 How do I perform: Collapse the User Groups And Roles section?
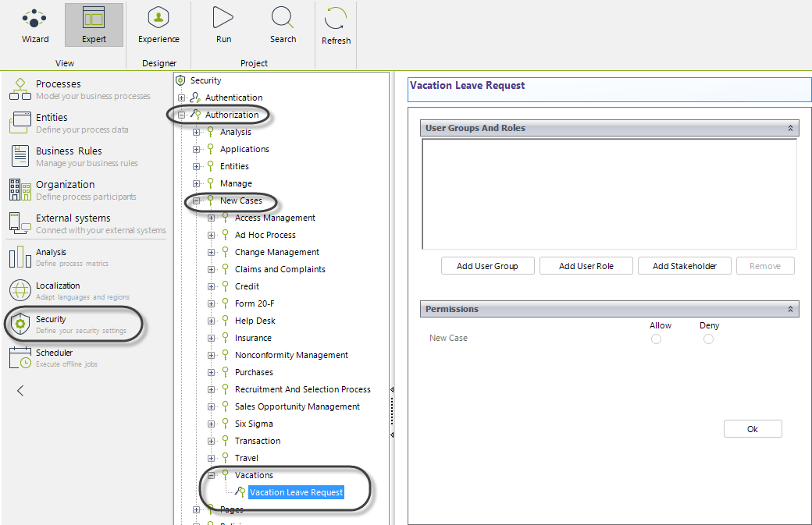tap(790, 128)
